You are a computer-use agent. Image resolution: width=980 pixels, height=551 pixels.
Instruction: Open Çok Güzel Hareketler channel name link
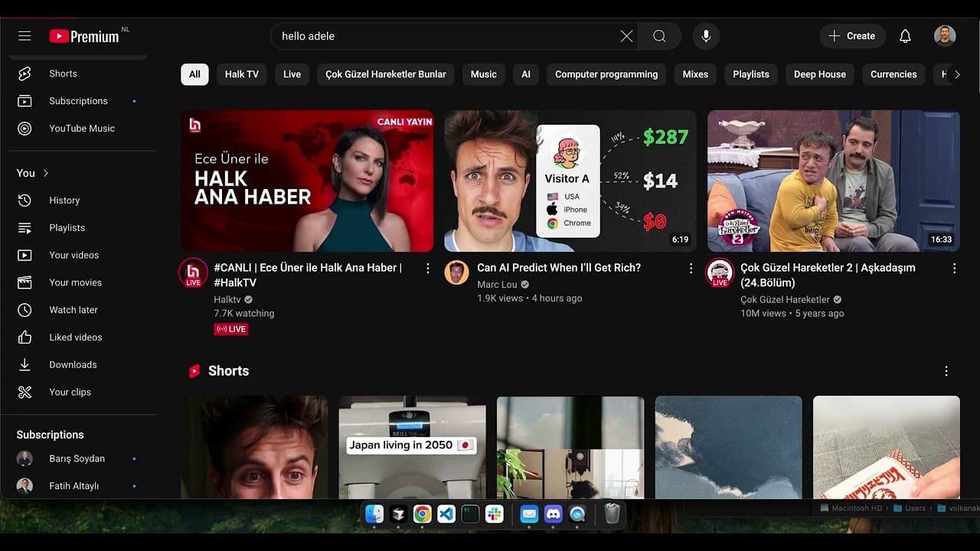(x=785, y=300)
